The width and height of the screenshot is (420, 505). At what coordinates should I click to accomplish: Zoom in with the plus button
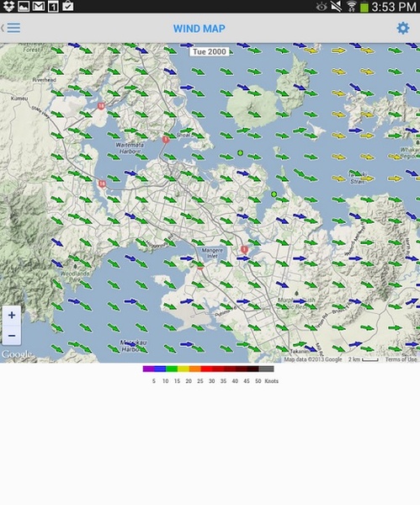pos(12,315)
